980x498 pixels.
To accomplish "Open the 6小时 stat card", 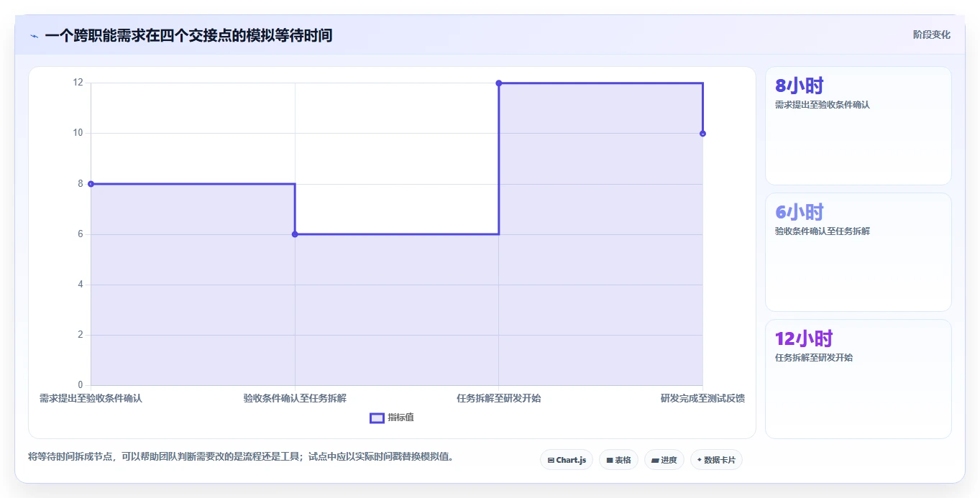I will (x=858, y=252).
